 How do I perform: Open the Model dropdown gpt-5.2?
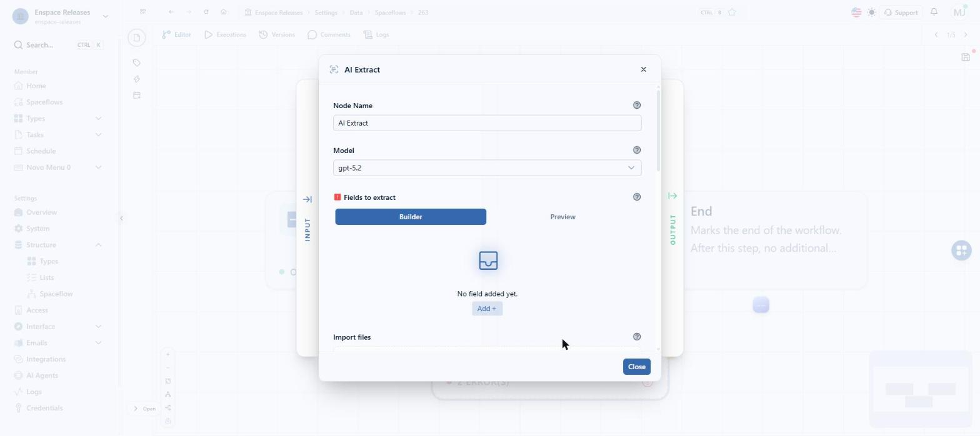[487, 168]
